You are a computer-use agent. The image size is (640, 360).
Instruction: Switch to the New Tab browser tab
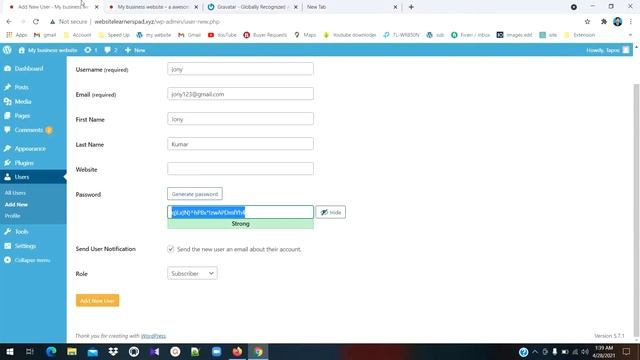352,7
